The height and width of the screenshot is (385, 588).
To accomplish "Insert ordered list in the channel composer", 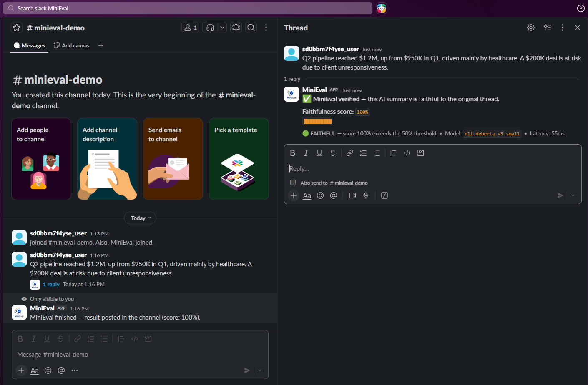I will (x=91, y=339).
